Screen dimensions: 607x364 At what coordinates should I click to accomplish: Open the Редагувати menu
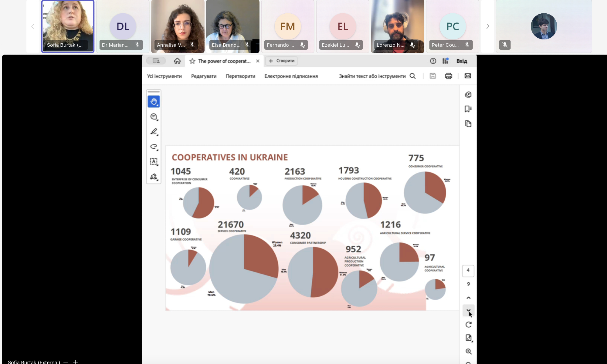(204, 76)
